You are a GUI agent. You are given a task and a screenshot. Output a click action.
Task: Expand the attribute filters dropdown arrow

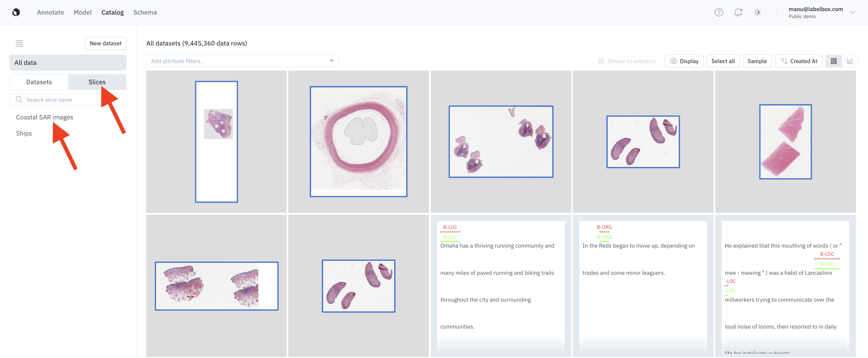(x=331, y=61)
